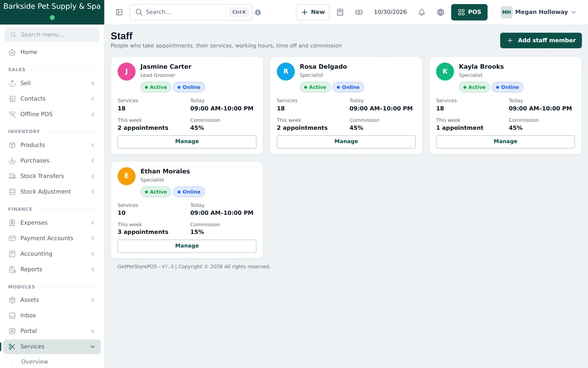Click the globe language icon
Viewport: 588px width, 368px height.
(x=440, y=12)
